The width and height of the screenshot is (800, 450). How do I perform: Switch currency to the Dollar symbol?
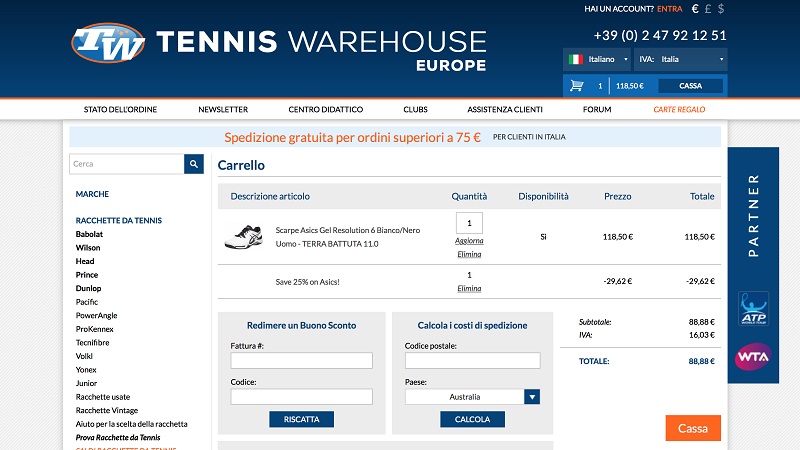coord(721,9)
